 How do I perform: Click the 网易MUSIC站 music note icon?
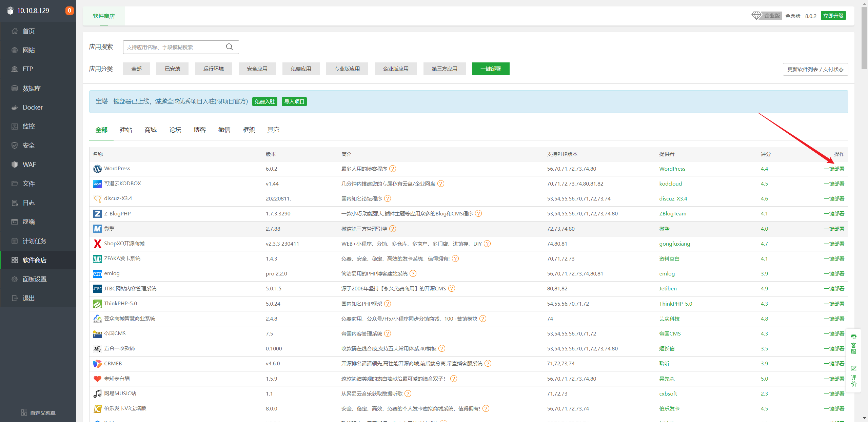click(x=97, y=394)
